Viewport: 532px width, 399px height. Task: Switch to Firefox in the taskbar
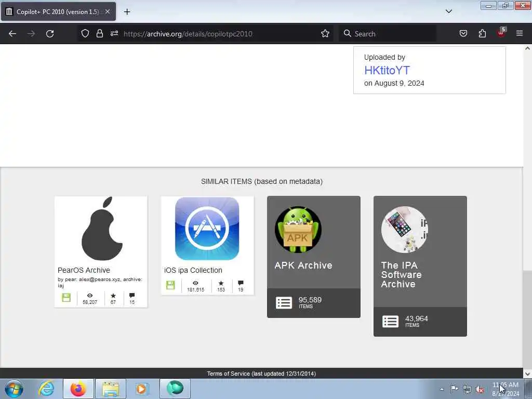coord(78,389)
